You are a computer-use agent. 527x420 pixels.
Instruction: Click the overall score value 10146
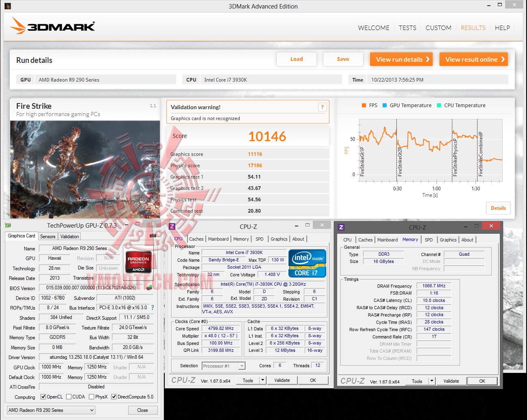coord(267,137)
